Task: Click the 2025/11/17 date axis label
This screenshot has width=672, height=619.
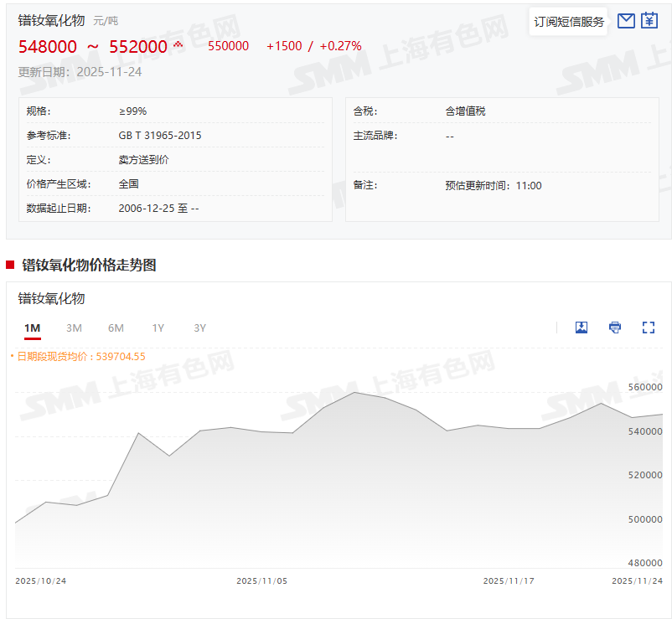Action: (508, 580)
